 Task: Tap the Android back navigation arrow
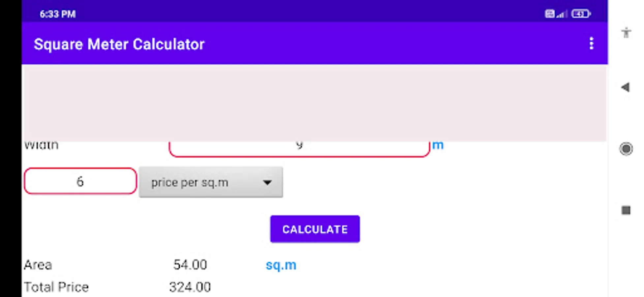[x=625, y=87]
